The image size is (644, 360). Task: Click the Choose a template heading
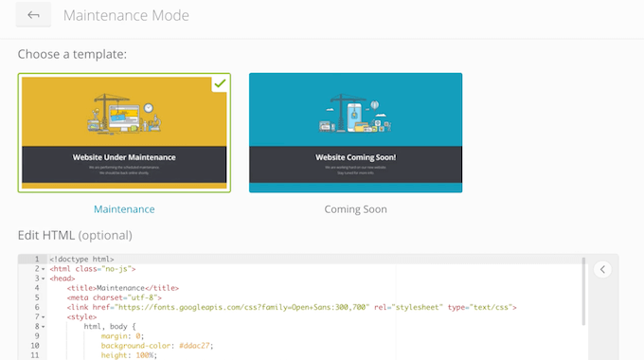click(x=72, y=54)
